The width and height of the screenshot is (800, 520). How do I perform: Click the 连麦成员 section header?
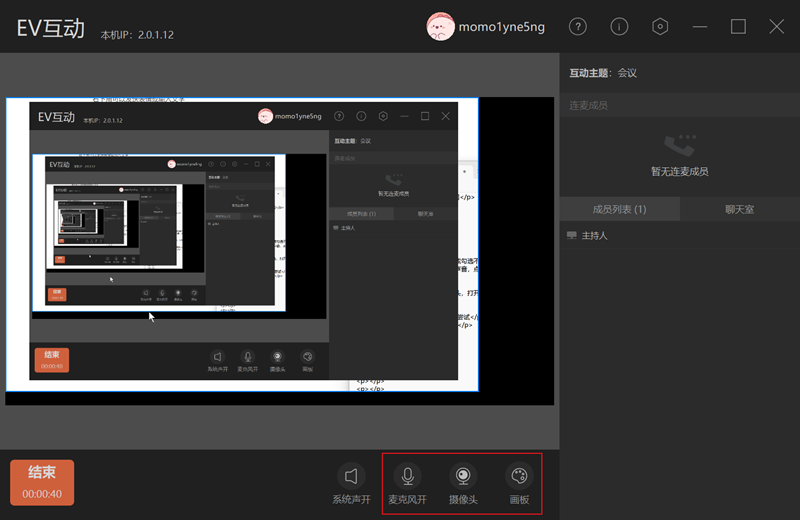pyautogui.click(x=680, y=106)
